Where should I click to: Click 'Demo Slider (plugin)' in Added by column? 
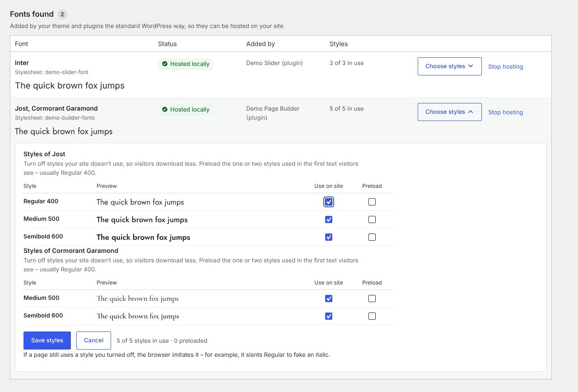pyautogui.click(x=275, y=63)
